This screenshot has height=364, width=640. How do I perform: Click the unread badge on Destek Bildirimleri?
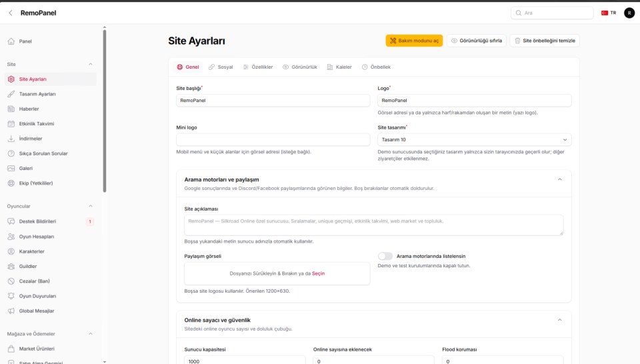[90, 221]
